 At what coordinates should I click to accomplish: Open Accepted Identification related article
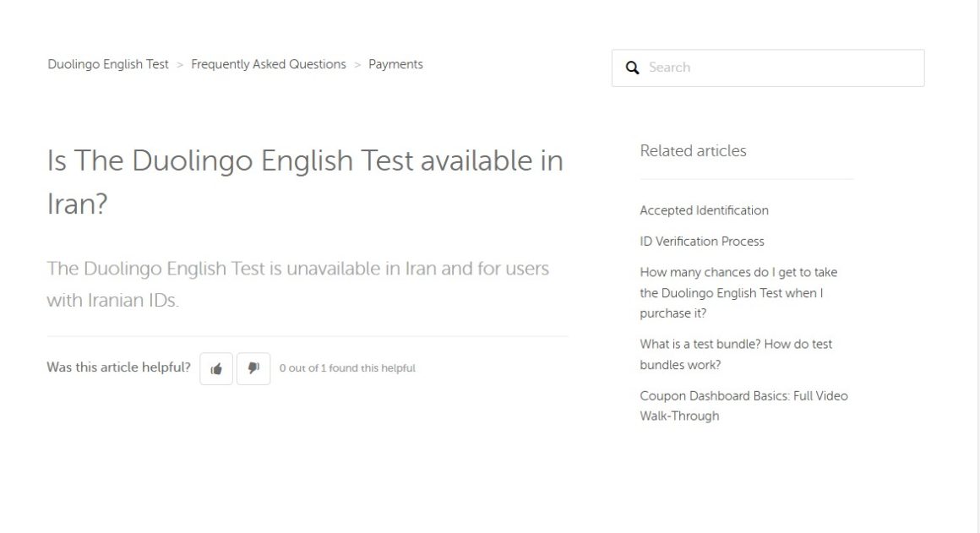coord(704,210)
